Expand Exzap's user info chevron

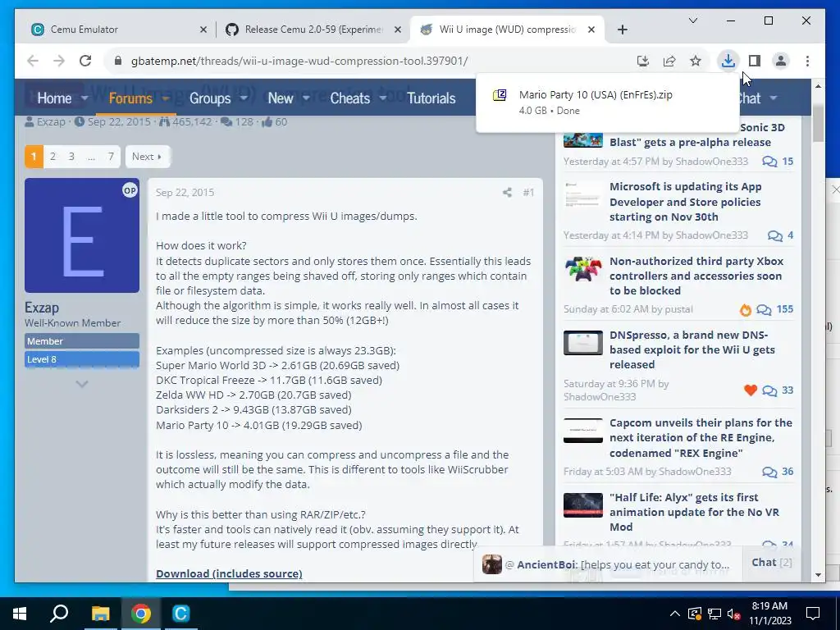(x=82, y=384)
